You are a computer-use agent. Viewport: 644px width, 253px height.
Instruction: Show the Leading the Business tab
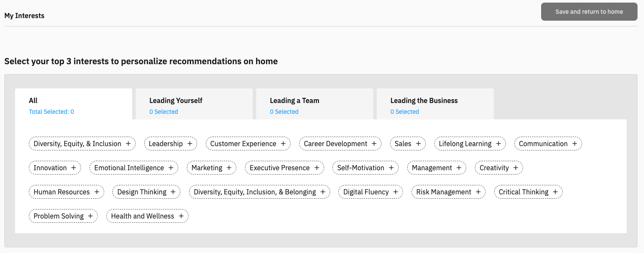coord(435,104)
